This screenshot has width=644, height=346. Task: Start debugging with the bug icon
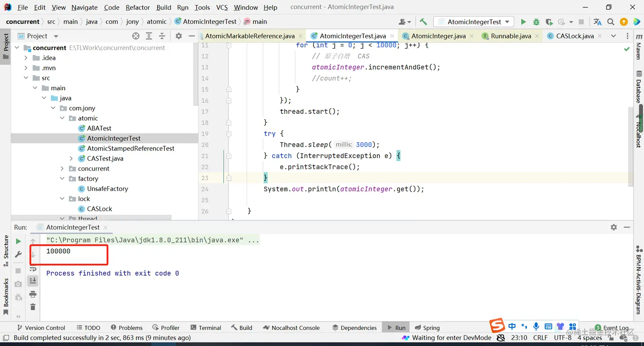point(536,22)
